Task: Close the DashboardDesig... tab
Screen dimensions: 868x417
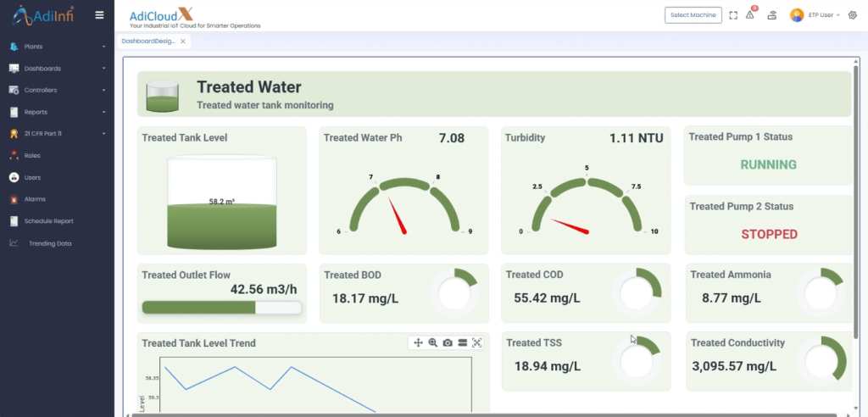Action: 183,41
